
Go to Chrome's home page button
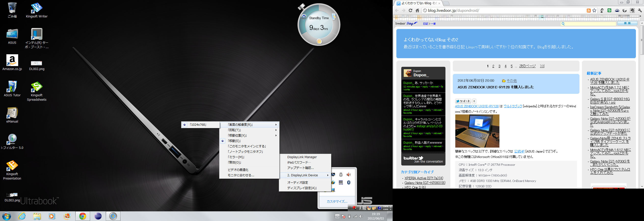[417, 11]
